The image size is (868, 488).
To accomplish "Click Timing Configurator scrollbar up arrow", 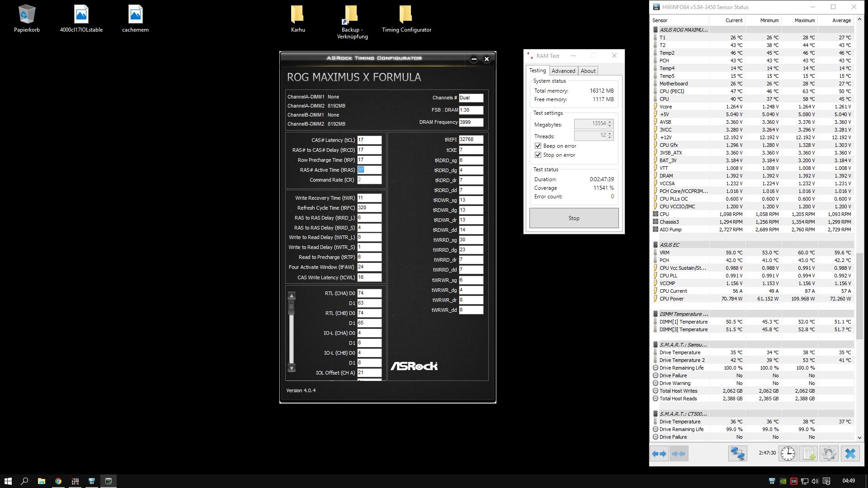I will click(292, 296).
